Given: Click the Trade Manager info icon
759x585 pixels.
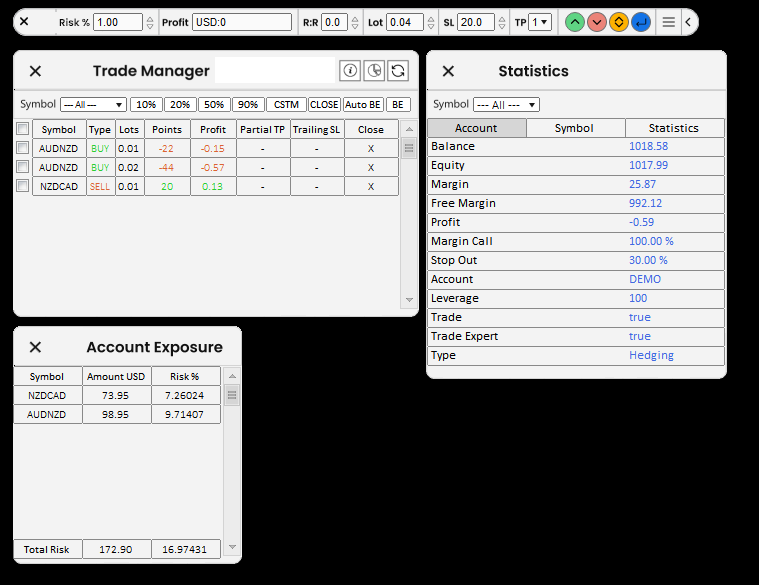Looking at the screenshot, I should 350,70.
